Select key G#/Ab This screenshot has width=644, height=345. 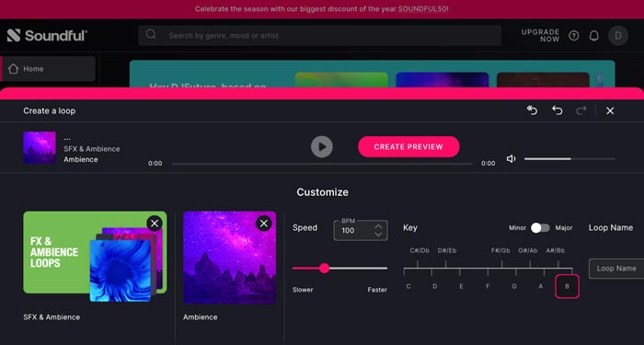coord(528,250)
